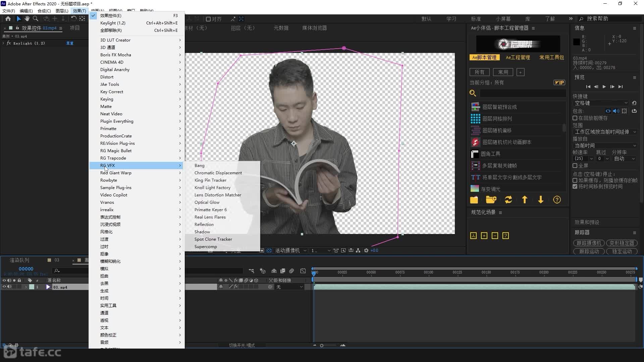The image size is (644, 362).
Task: Click the magnifier search icon in script manager
Action: pos(473,93)
